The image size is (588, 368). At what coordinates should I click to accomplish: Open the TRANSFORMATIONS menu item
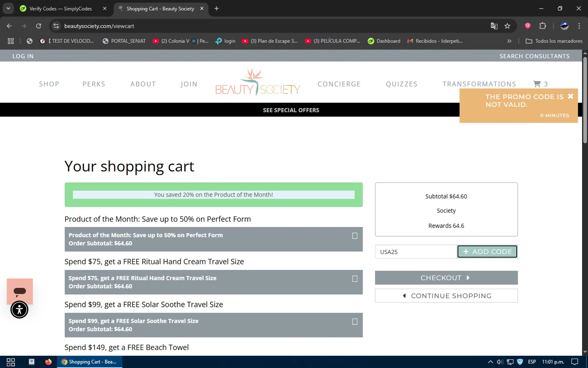click(x=479, y=84)
